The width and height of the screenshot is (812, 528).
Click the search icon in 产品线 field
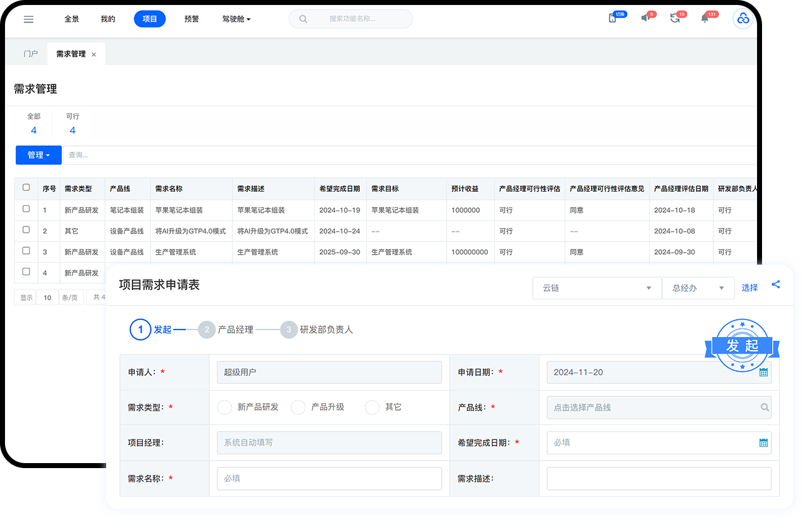tap(765, 408)
